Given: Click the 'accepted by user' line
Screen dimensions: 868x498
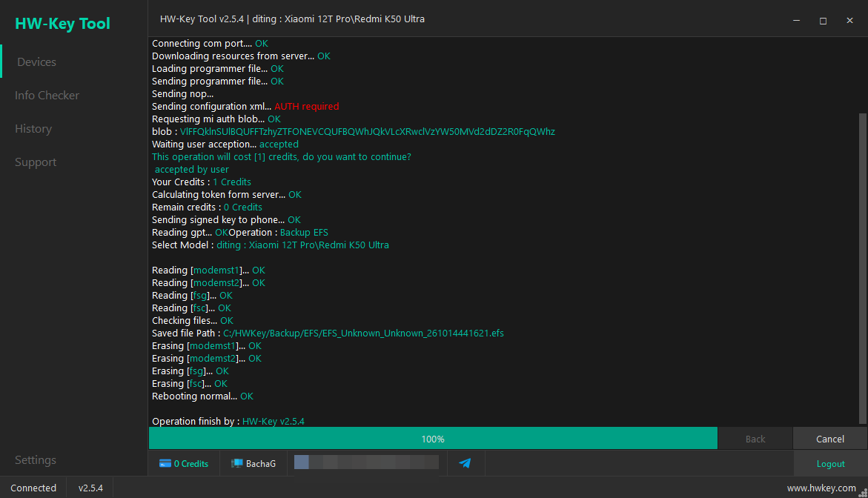Looking at the screenshot, I should coord(191,169).
